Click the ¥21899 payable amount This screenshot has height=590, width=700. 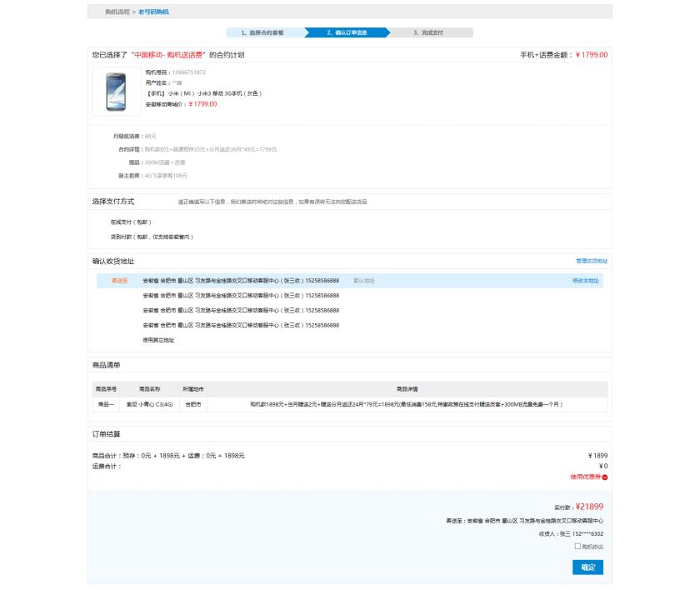[589, 507]
